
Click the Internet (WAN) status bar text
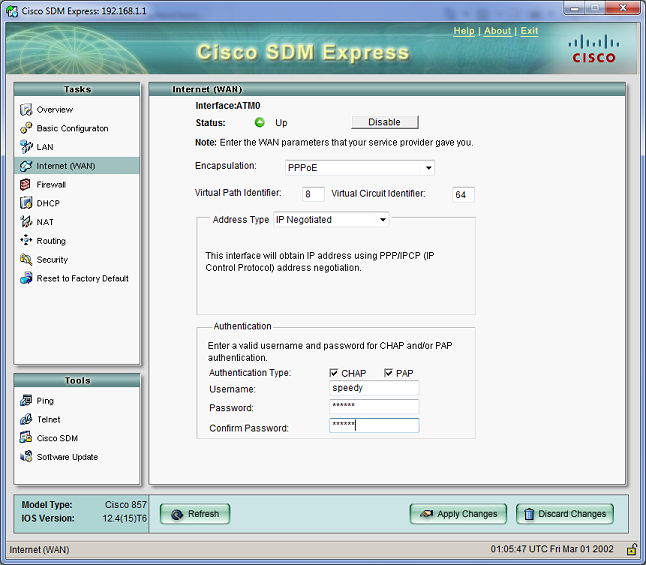click(x=39, y=550)
